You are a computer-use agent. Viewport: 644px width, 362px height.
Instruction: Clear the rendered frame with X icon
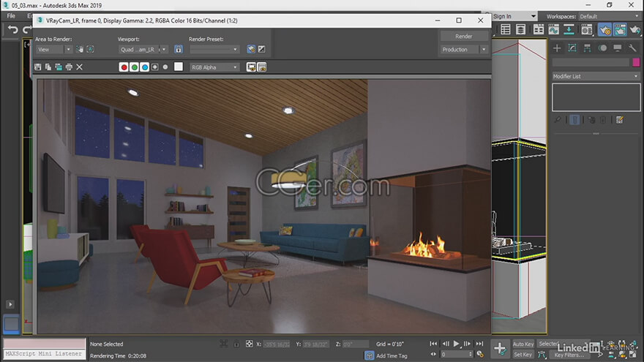(79, 67)
